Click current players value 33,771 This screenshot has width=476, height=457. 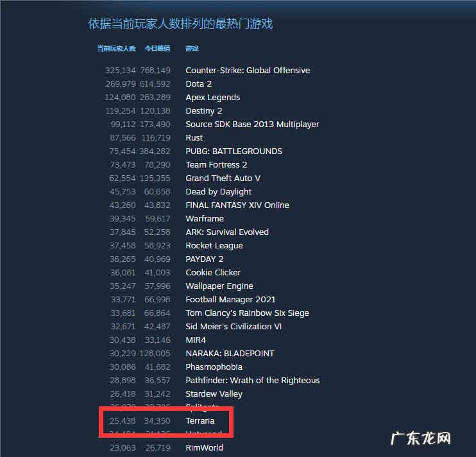[x=123, y=300]
